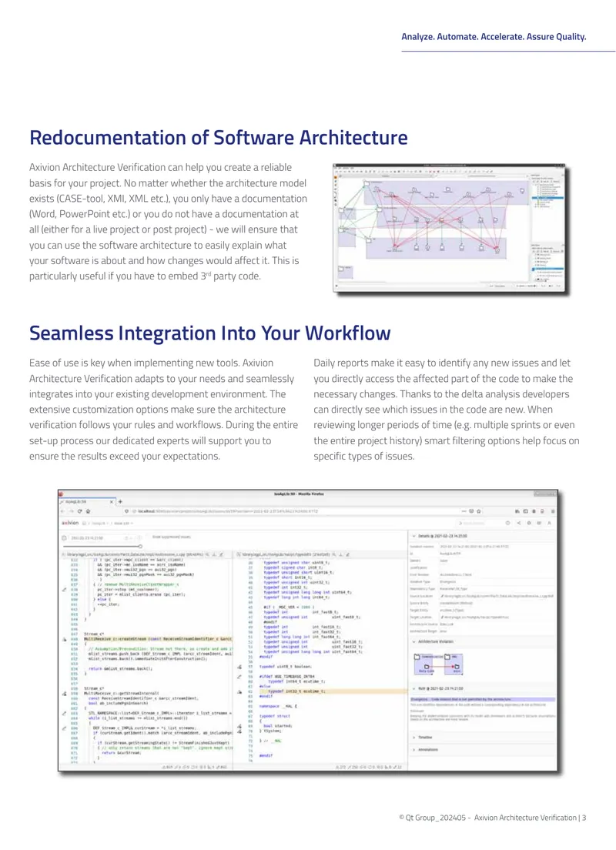
Task: Select highlighted row in upper architecture tree
Action: 547,198
